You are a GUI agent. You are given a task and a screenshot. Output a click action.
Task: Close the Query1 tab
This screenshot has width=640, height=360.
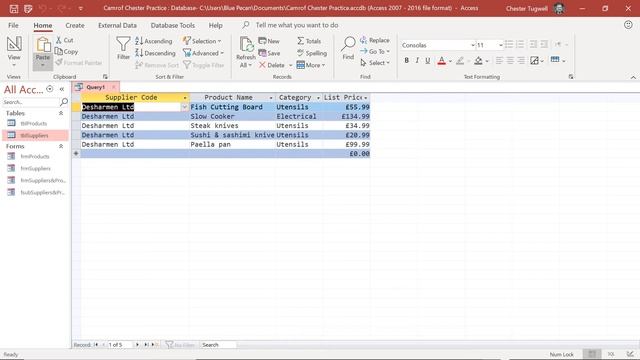(x=113, y=87)
